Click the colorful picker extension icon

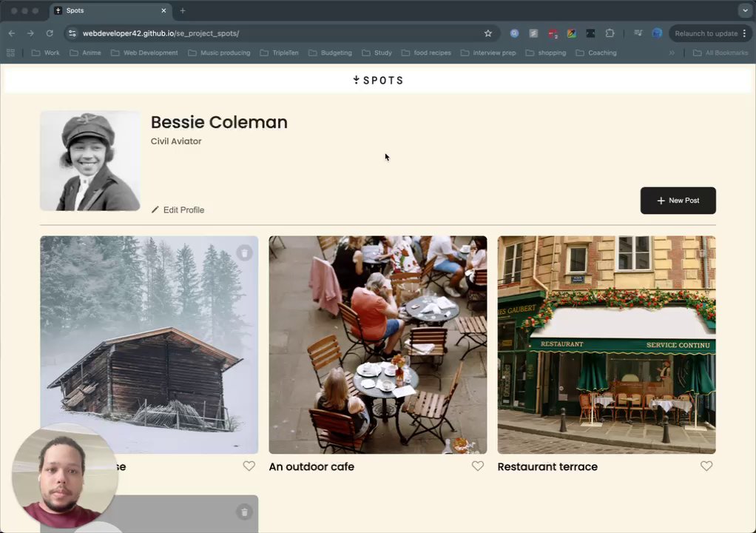(571, 33)
